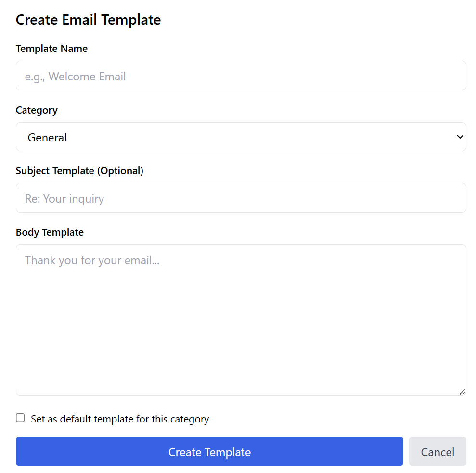Click the 'Create Email Template' heading
Screen dimensions: 476x473
pos(88,20)
